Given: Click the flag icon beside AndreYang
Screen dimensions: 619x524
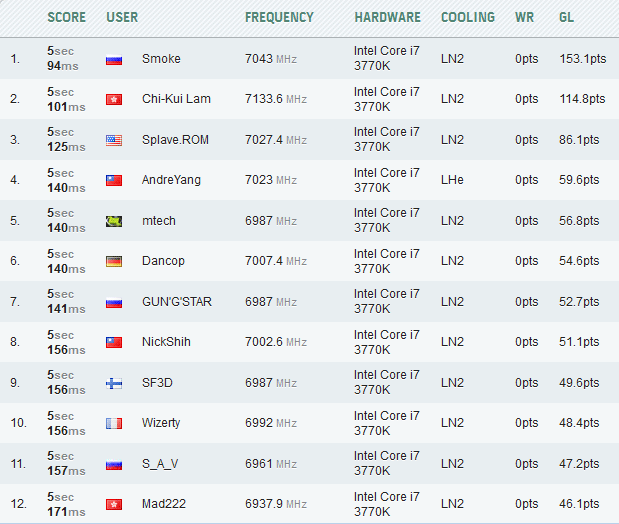Looking at the screenshot, I should [x=114, y=180].
